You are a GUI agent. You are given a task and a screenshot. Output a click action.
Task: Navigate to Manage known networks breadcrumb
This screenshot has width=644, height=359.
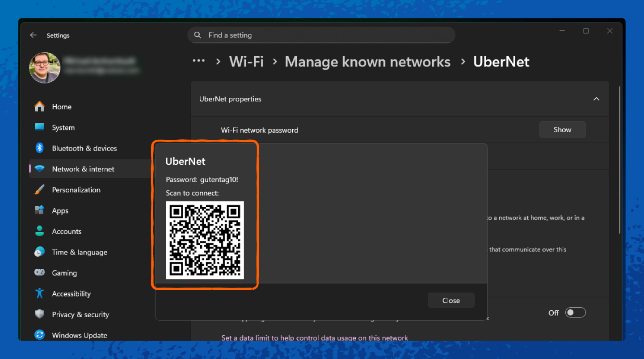(367, 62)
